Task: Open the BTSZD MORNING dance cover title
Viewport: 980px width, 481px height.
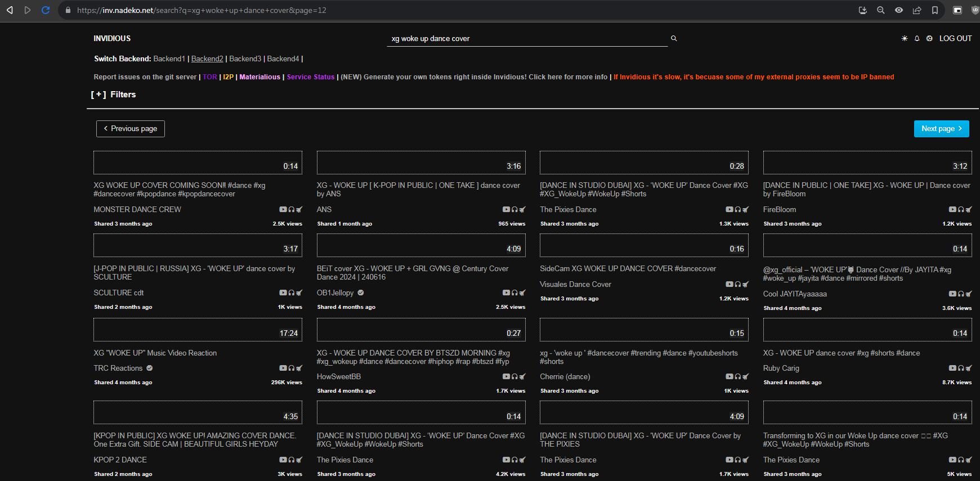Action: click(414, 357)
